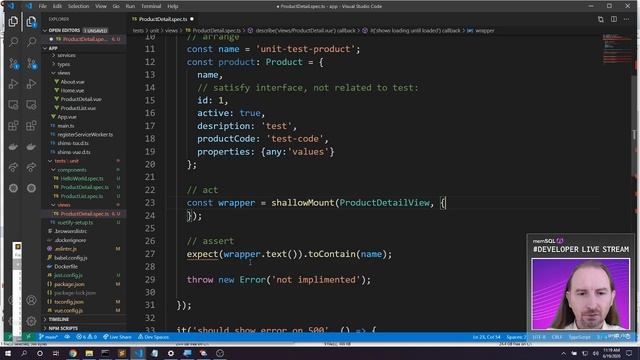Open ProductList.vue in the explorer
This screenshot has width=640, height=360.
pos(78,108)
